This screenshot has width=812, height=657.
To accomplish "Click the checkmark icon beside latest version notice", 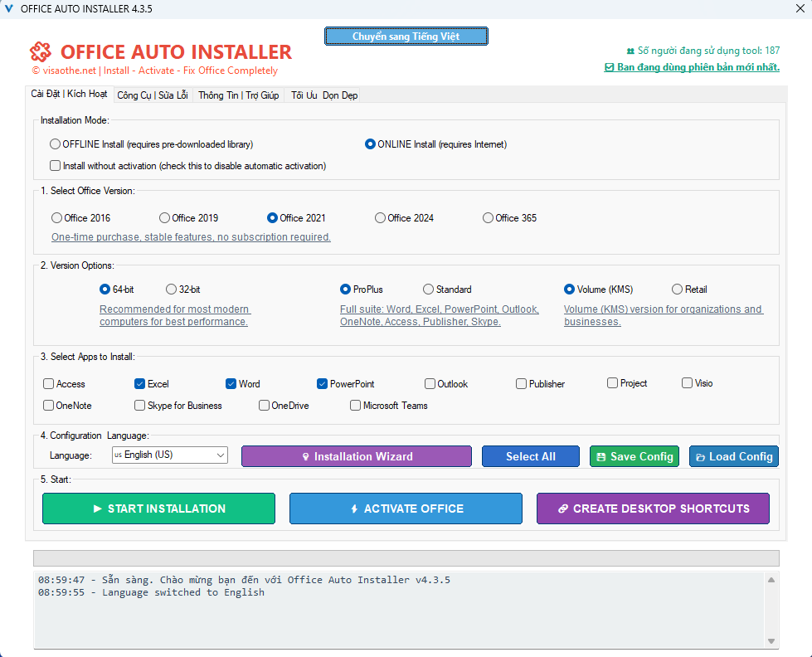I will pos(609,67).
